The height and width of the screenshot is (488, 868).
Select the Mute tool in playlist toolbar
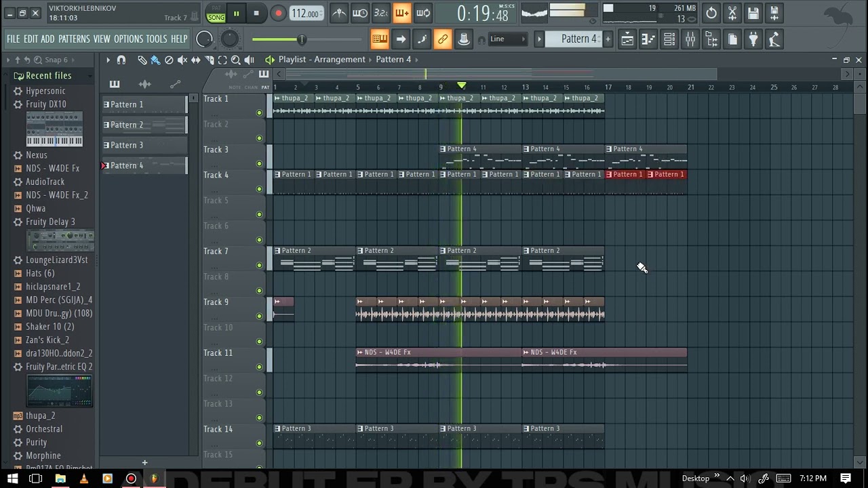point(182,60)
